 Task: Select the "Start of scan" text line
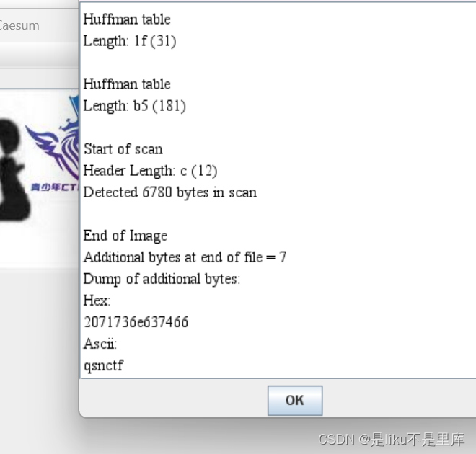pyautogui.click(x=123, y=149)
